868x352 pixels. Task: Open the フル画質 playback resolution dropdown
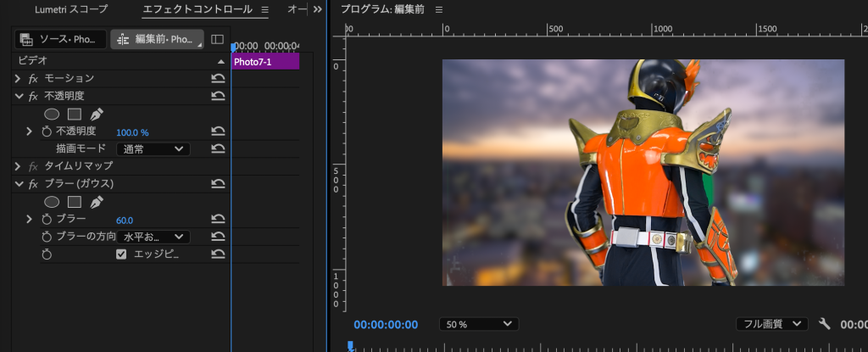pyautogui.click(x=771, y=324)
